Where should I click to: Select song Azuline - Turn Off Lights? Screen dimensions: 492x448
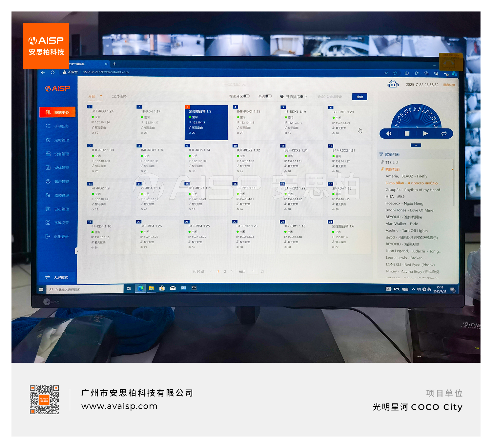click(406, 231)
